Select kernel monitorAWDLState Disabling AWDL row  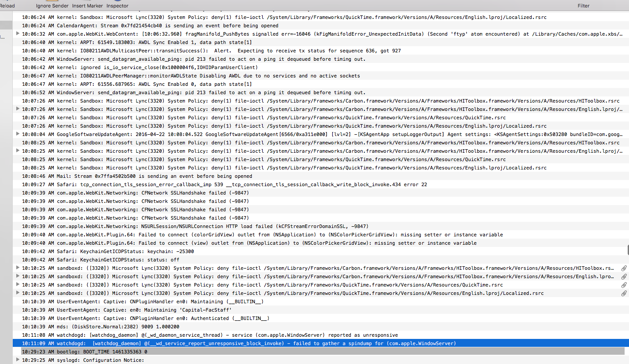click(321, 76)
